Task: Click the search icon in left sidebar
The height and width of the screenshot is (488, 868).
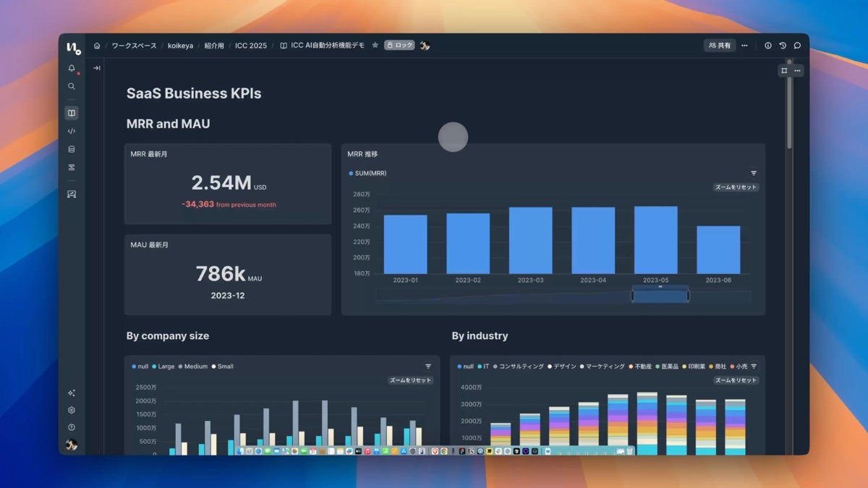Action: [x=72, y=86]
